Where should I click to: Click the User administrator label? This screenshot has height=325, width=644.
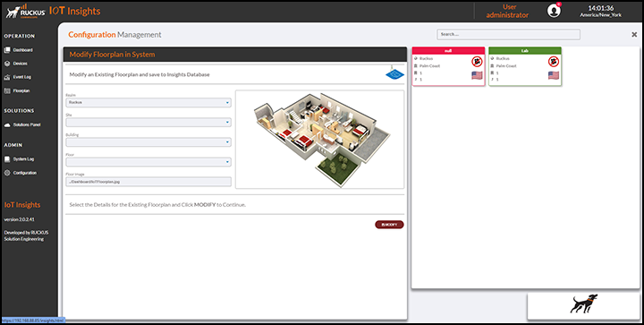click(508, 11)
